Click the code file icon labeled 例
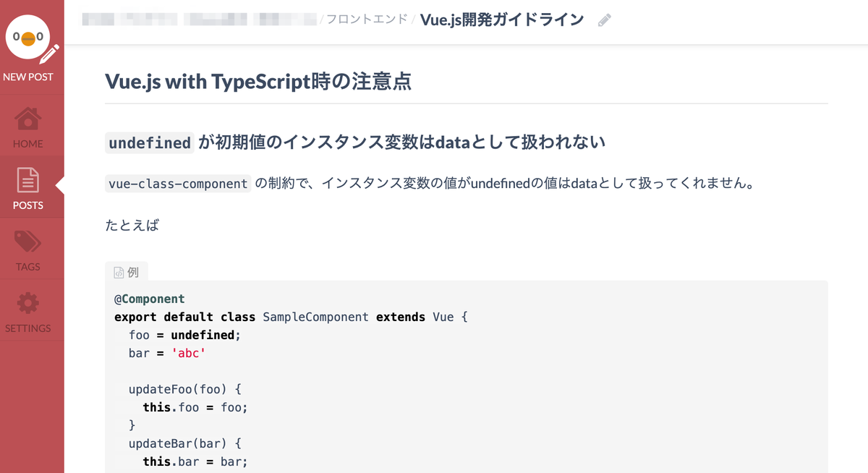Screen dimensions: 868x473 point(119,273)
